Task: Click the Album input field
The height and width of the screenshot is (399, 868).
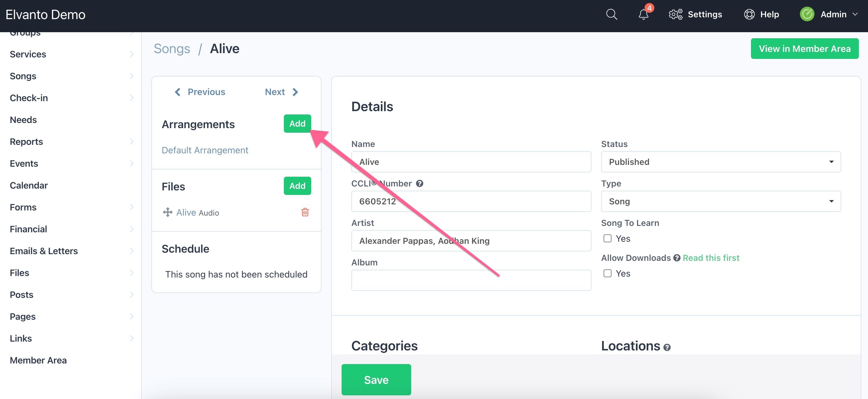Action: coord(471,280)
